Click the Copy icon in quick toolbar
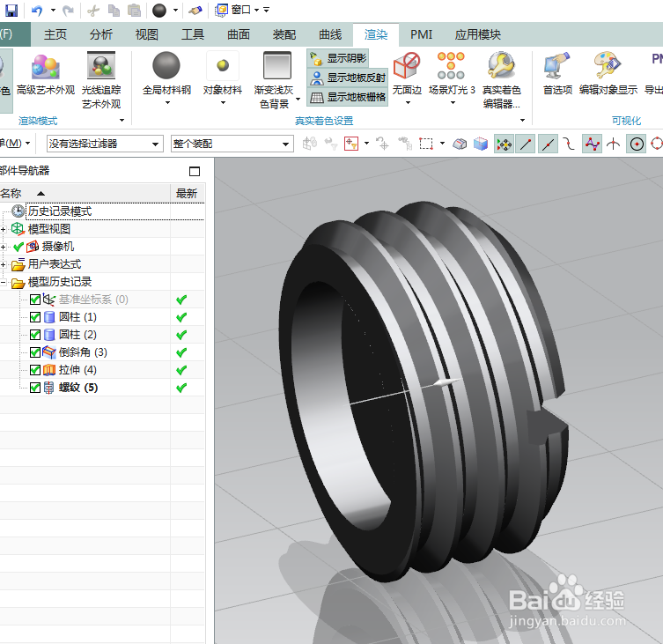The height and width of the screenshot is (644, 663). click(114, 11)
